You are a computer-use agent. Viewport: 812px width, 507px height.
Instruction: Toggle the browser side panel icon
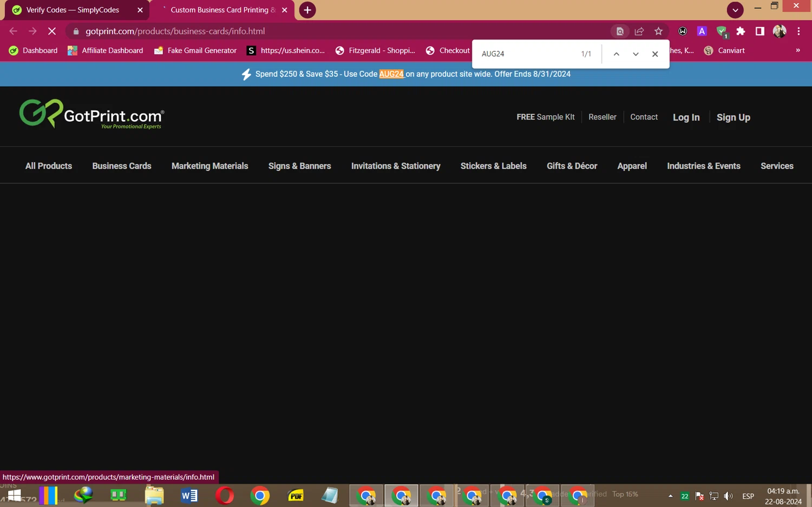click(x=759, y=31)
